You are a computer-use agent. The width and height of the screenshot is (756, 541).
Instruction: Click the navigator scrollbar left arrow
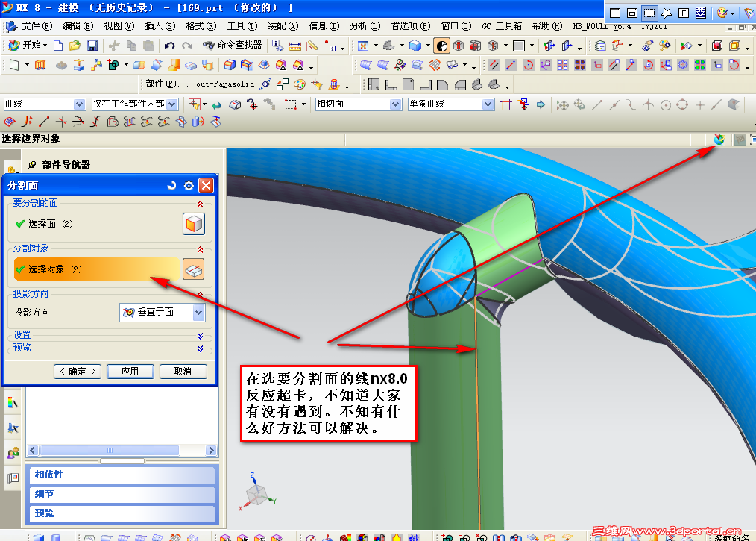pyautogui.click(x=33, y=450)
